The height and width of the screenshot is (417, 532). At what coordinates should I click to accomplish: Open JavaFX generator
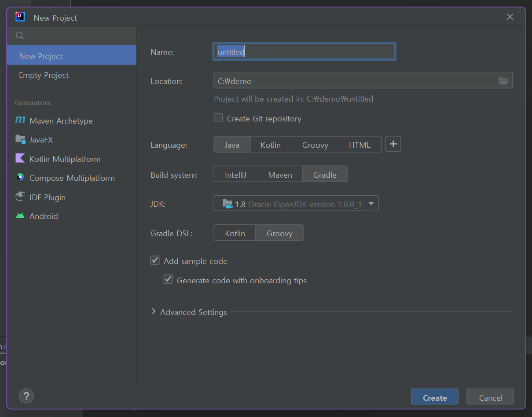[x=72, y=139]
